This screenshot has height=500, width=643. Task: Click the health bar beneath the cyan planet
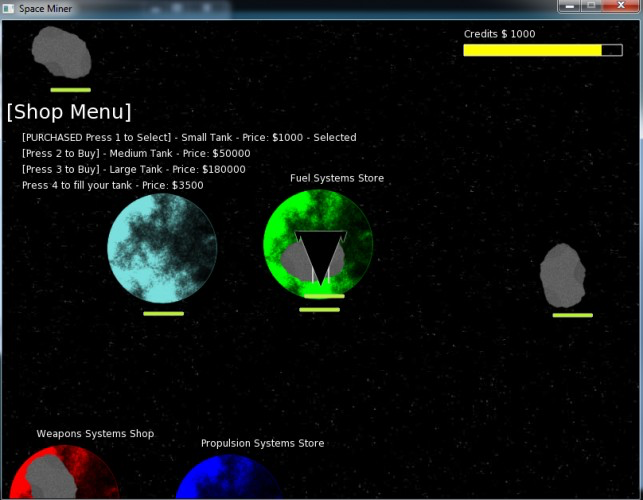pos(164,314)
